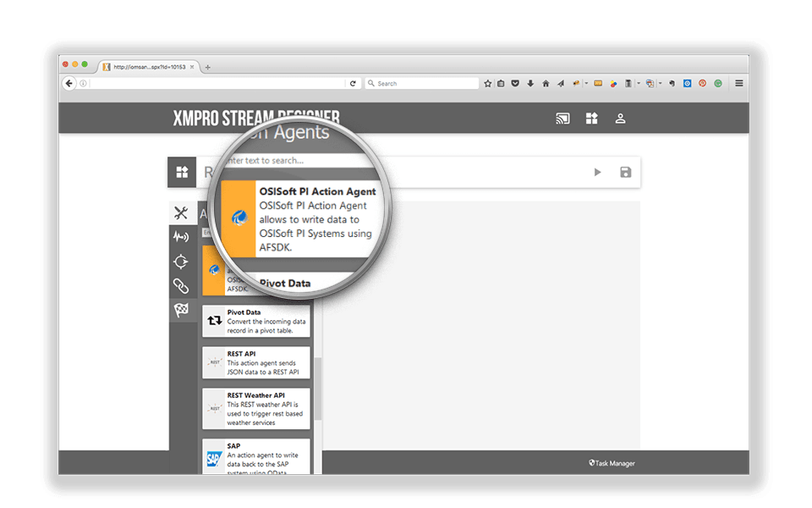
Task: Open the Task Manager link
Action: pos(612,463)
